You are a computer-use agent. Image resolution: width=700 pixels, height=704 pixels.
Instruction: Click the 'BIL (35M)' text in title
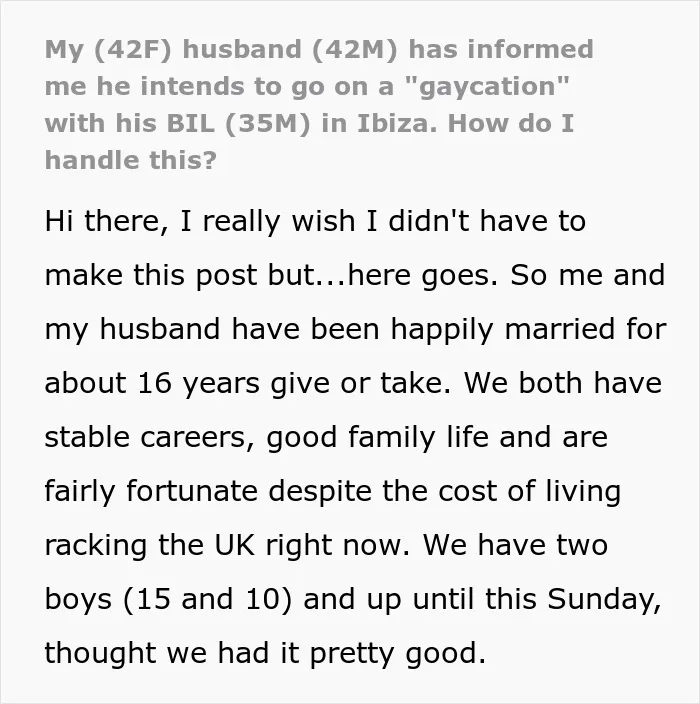(238, 123)
